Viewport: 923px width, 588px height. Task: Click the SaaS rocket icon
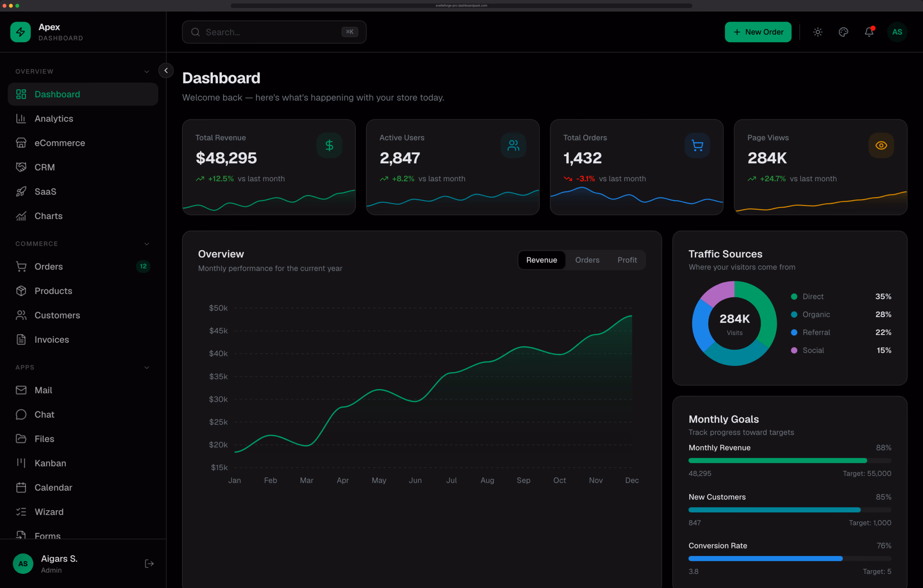[21, 192]
